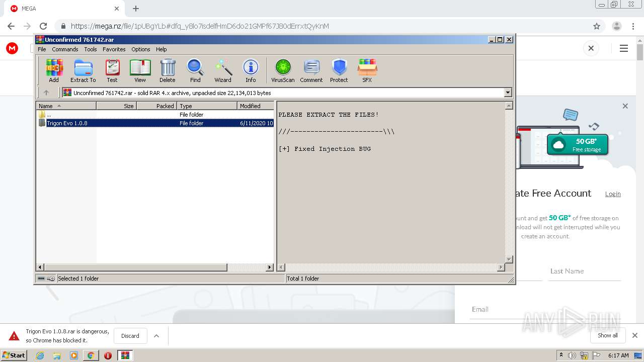This screenshot has height=362, width=644.
Task: Reload the MEGA page
Action: click(43, 26)
